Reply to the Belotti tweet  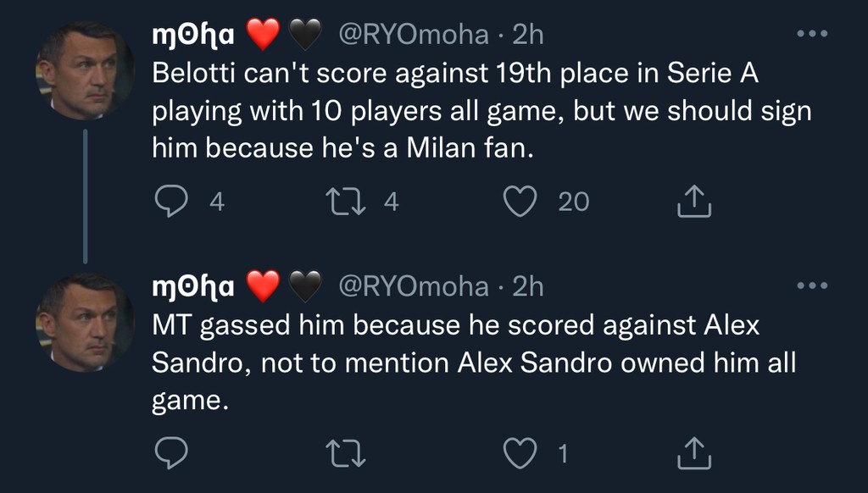coord(171,201)
